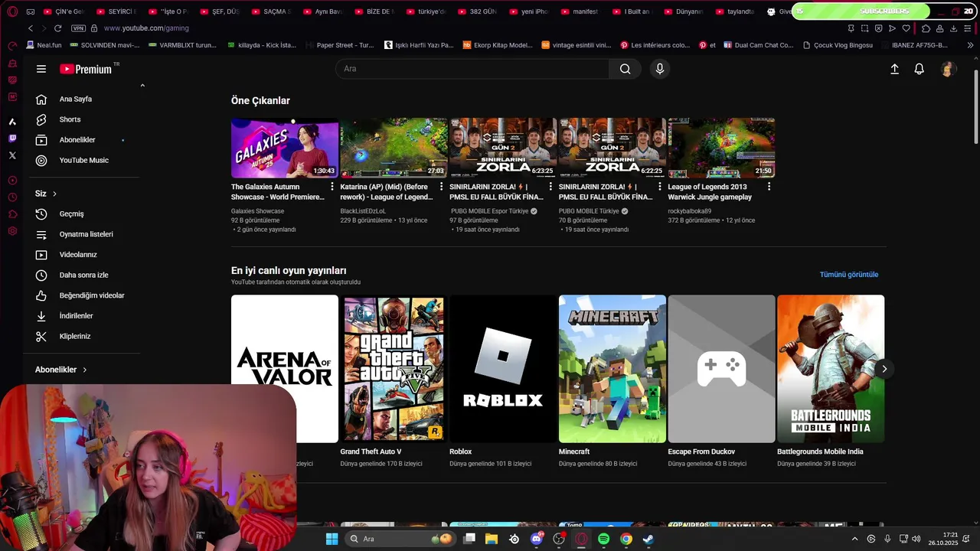980x551 pixels.
Task: Start voice search with microphone icon
Action: [660, 69]
